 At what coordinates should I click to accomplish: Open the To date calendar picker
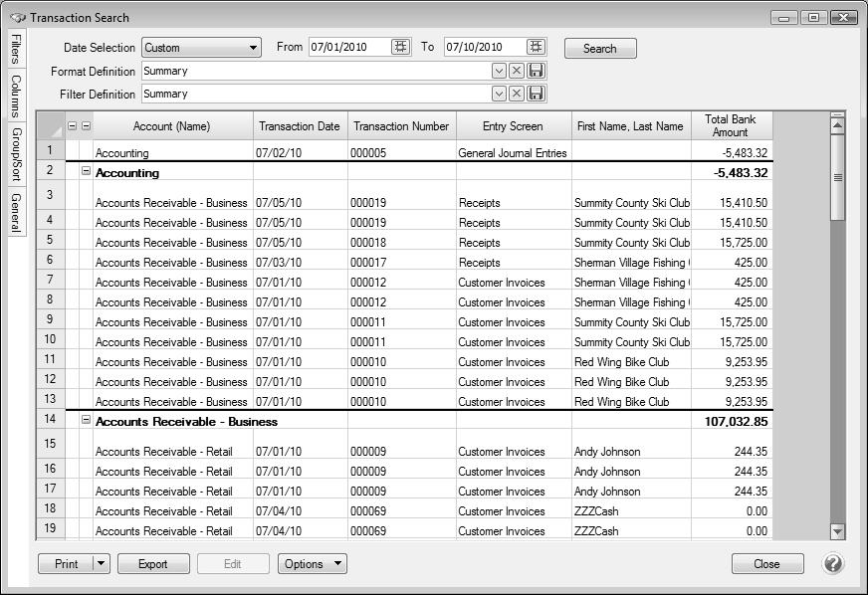(x=535, y=48)
